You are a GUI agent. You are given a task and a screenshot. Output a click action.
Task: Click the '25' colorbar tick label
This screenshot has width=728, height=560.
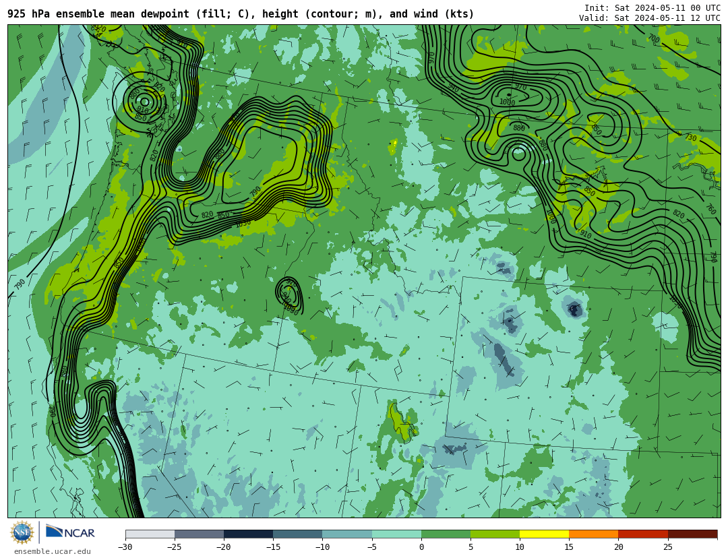667,547
